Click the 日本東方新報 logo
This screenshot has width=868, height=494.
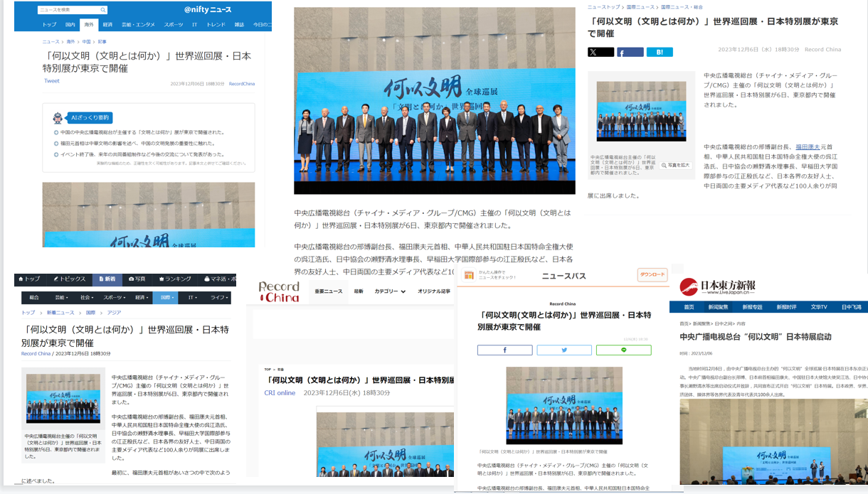click(x=718, y=286)
